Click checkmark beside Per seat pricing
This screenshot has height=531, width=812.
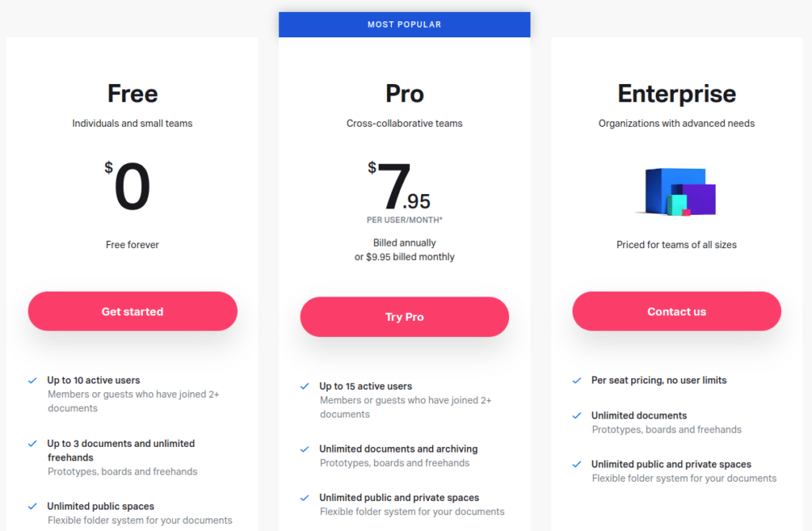pyautogui.click(x=577, y=380)
